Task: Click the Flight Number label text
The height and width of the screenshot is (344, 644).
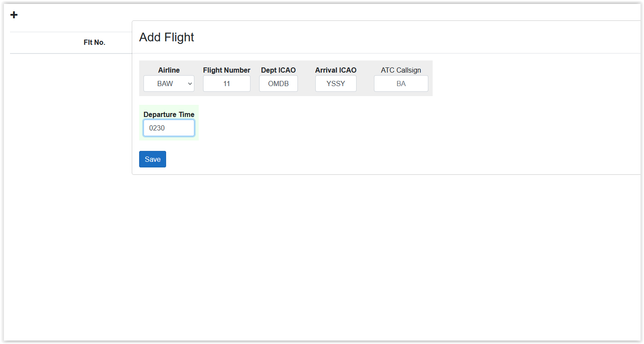Action: 227,70
